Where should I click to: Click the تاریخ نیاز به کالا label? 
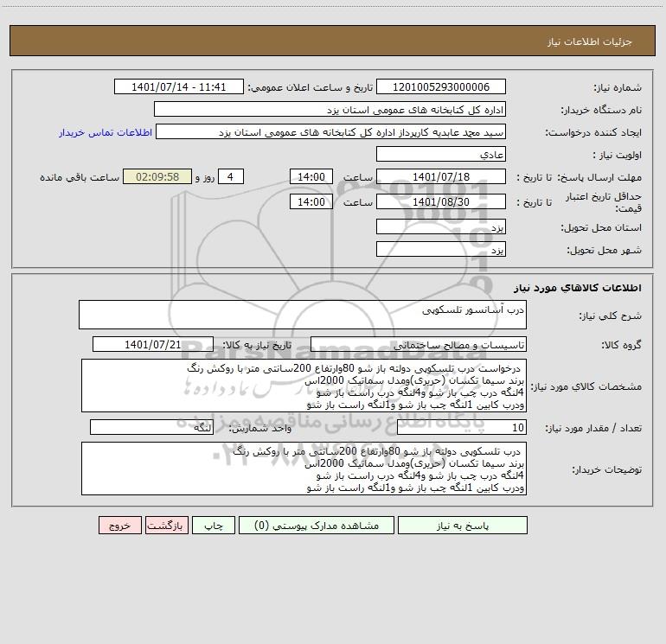(x=257, y=345)
